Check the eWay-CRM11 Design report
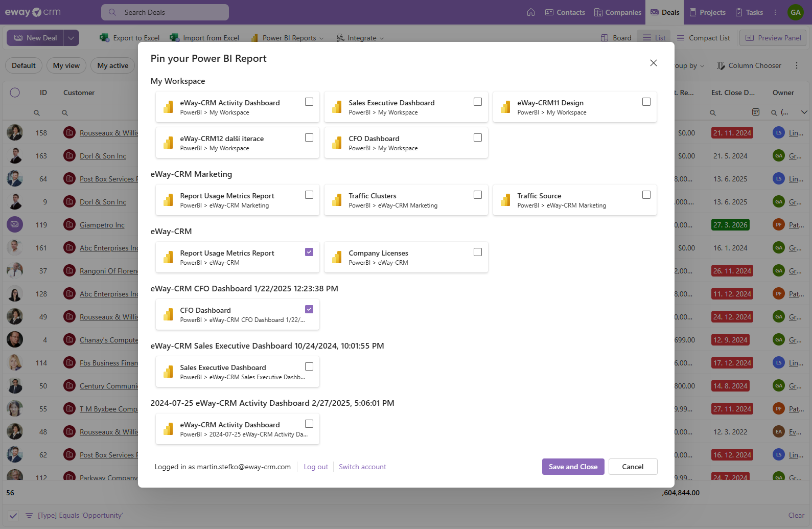The height and width of the screenshot is (529, 812). 646,102
